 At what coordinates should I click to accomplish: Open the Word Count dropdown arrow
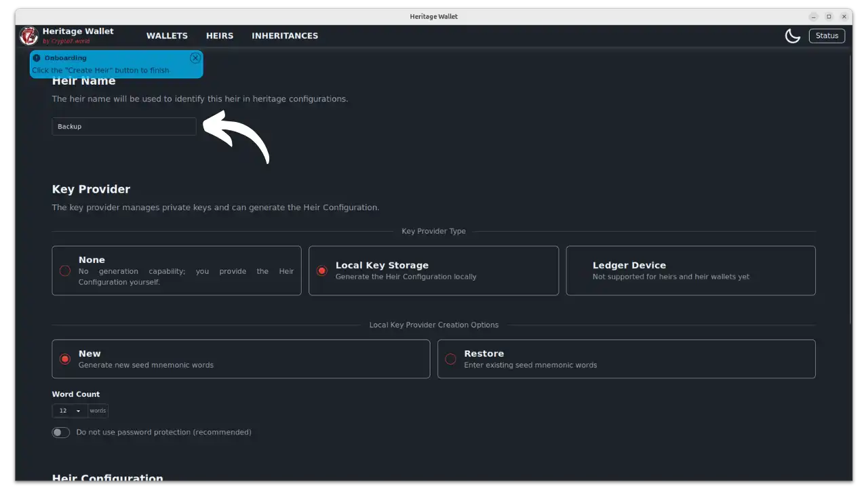(x=78, y=410)
